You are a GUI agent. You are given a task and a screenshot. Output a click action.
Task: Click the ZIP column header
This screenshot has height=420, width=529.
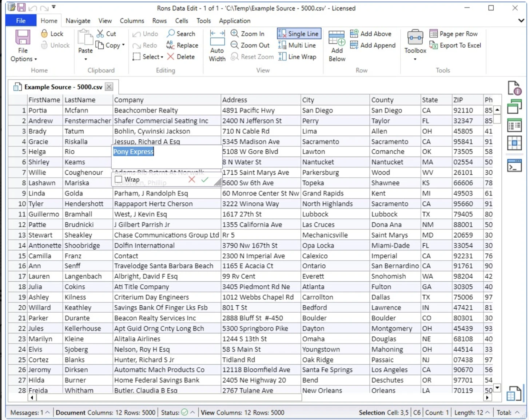[x=467, y=100]
